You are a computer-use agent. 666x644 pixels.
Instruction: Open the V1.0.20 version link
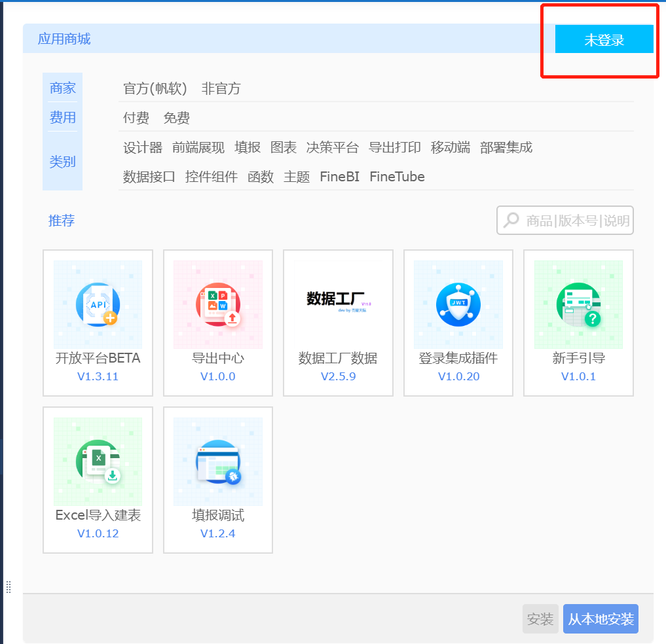click(x=458, y=376)
